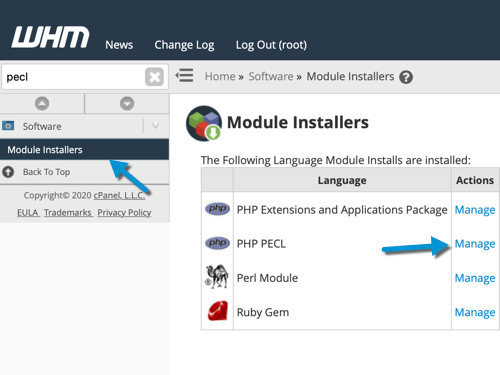Expand all categories with down arrow
The image size is (500, 375).
127,104
